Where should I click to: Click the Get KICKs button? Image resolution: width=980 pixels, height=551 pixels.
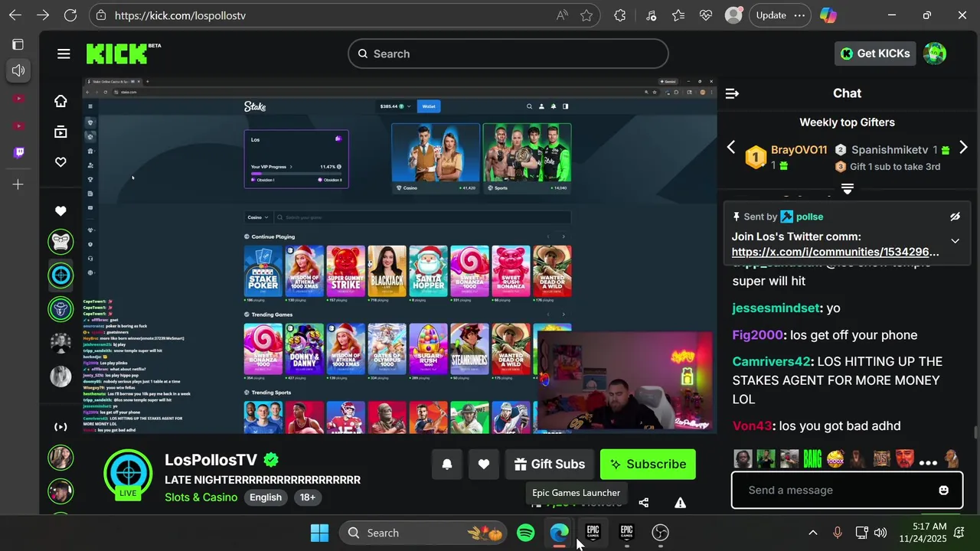(875, 54)
